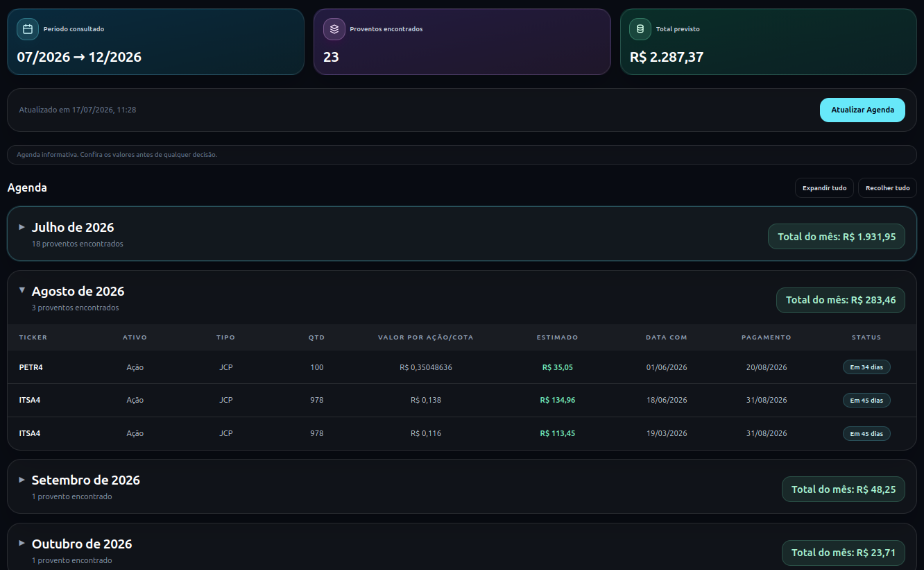Click the STATUS column header
The image size is (924, 570).
pos(866,337)
